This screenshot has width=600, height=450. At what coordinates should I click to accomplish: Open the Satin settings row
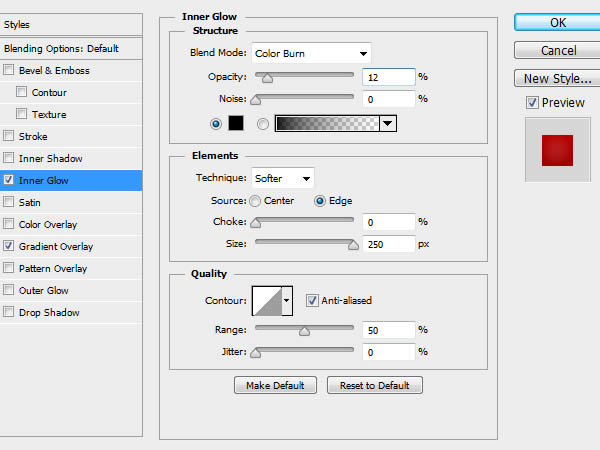click(x=71, y=202)
